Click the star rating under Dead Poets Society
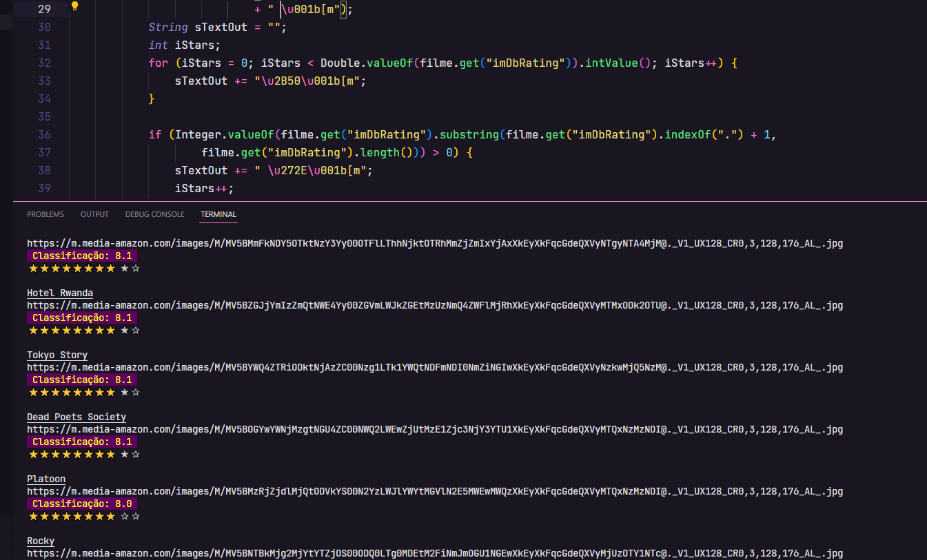 point(84,453)
